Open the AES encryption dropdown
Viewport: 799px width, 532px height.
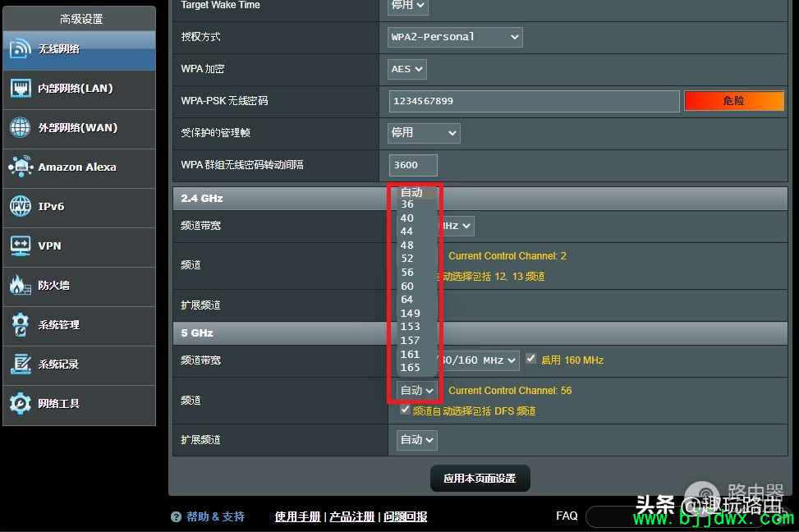tap(406, 69)
